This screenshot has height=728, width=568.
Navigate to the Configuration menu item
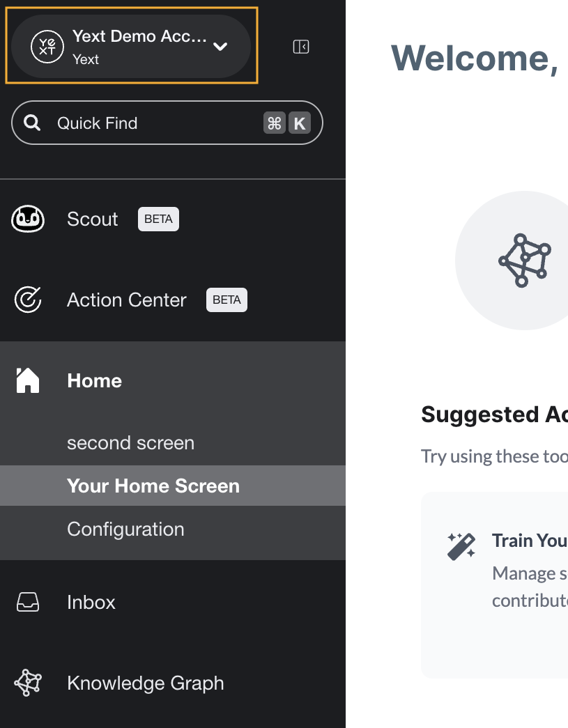pos(125,529)
